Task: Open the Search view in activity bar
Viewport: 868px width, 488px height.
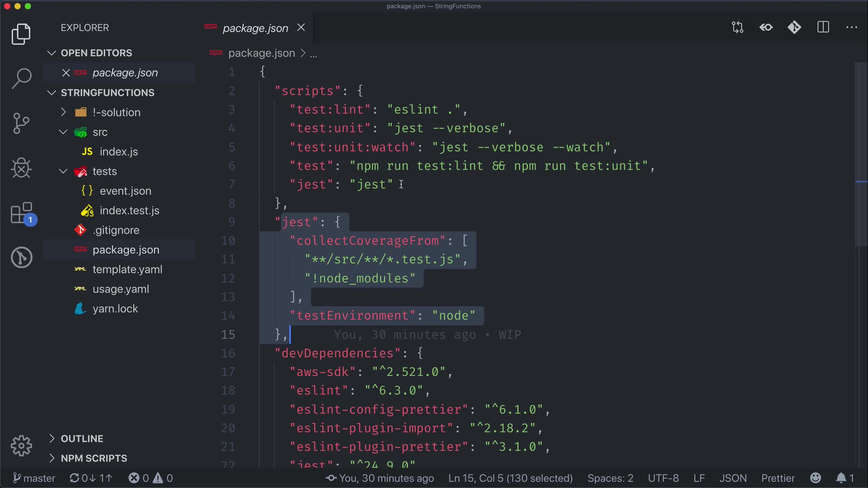Action: [21, 78]
